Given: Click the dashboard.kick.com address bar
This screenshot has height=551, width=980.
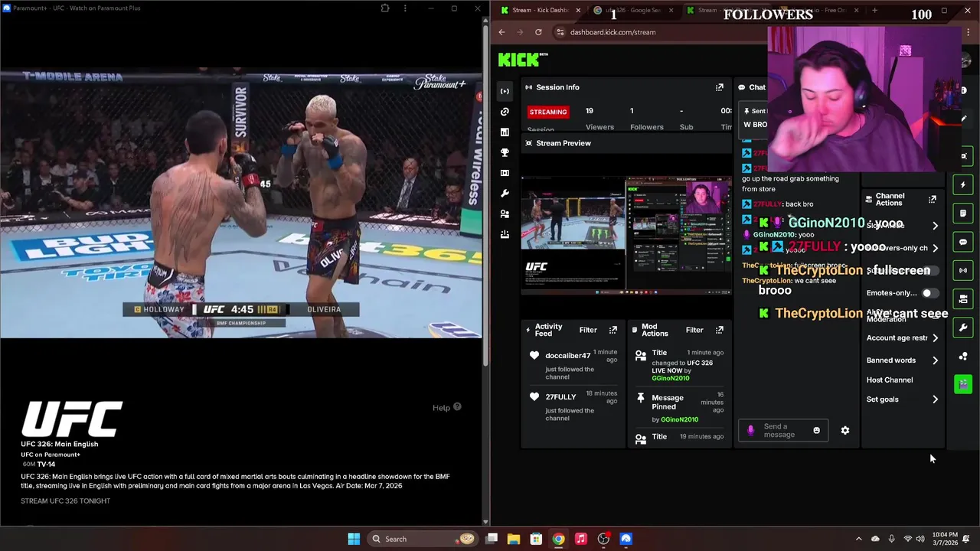Looking at the screenshot, I should pyautogui.click(x=658, y=32).
